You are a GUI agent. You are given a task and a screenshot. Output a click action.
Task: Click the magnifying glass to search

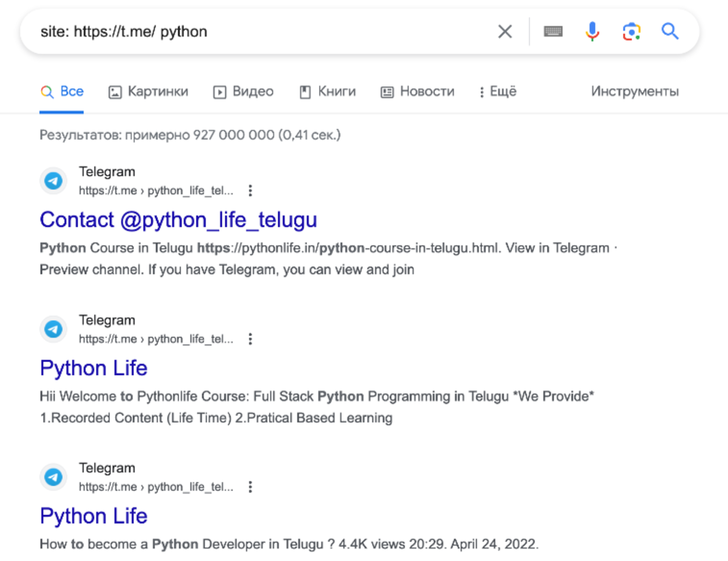click(670, 32)
